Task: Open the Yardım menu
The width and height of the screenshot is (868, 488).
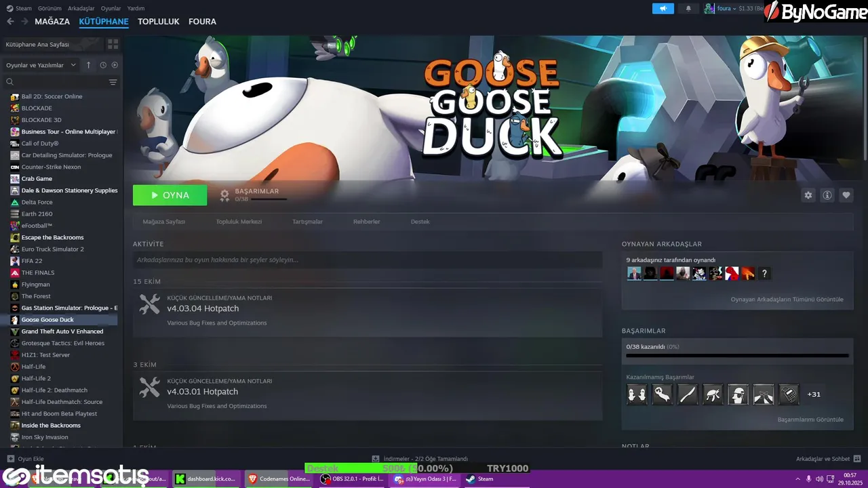Action: tap(136, 8)
